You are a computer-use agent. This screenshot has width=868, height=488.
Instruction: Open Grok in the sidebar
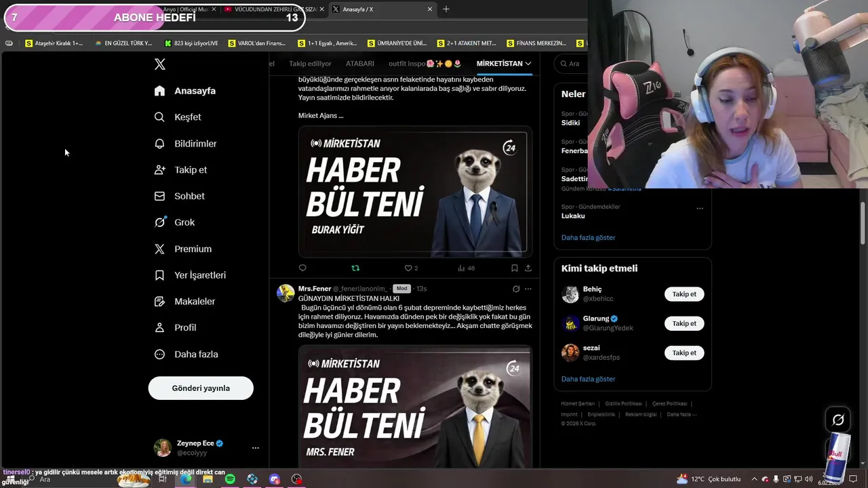[x=174, y=222]
